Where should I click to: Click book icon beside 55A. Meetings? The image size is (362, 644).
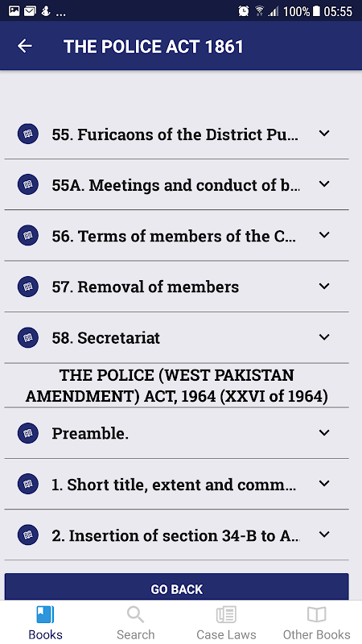click(28, 185)
